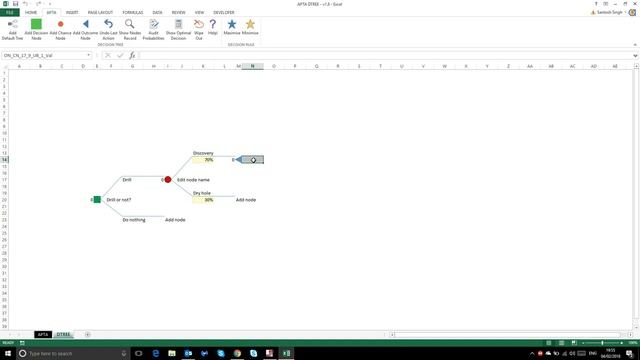Switch to the DEVELOPER ribbon tab
640x360 pixels.
click(x=224, y=13)
